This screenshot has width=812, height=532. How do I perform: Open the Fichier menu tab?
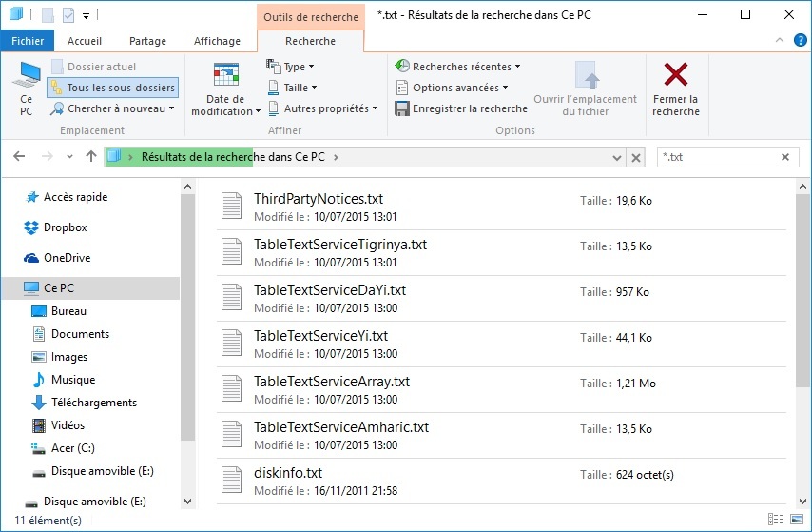point(28,41)
